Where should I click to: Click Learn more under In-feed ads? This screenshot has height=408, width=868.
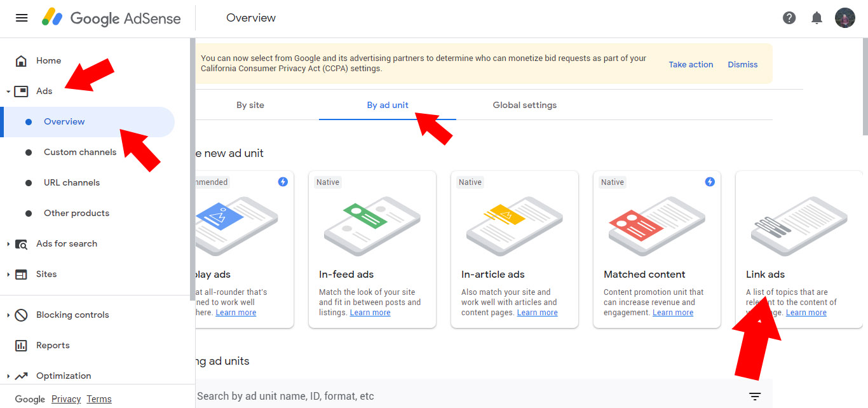point(370,313)
